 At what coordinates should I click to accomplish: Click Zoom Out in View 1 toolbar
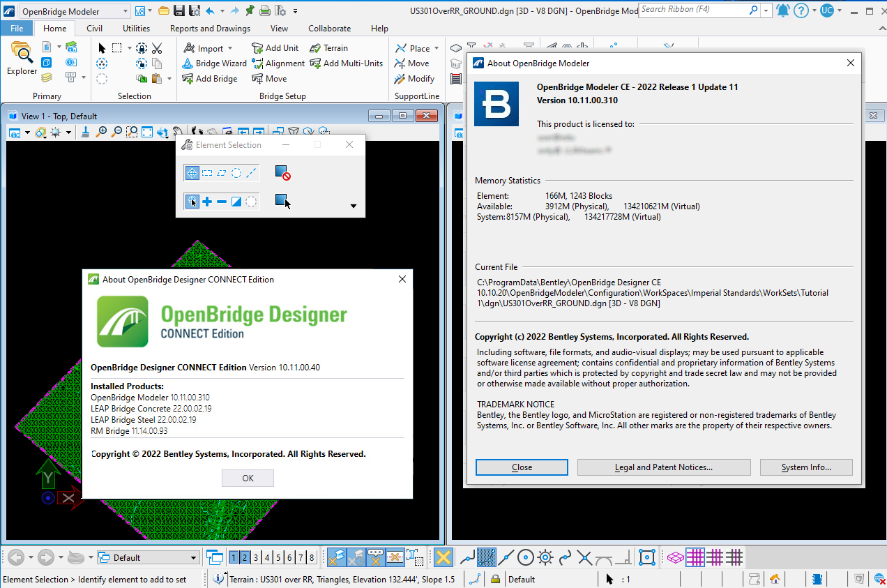click(x=116, y=132)
